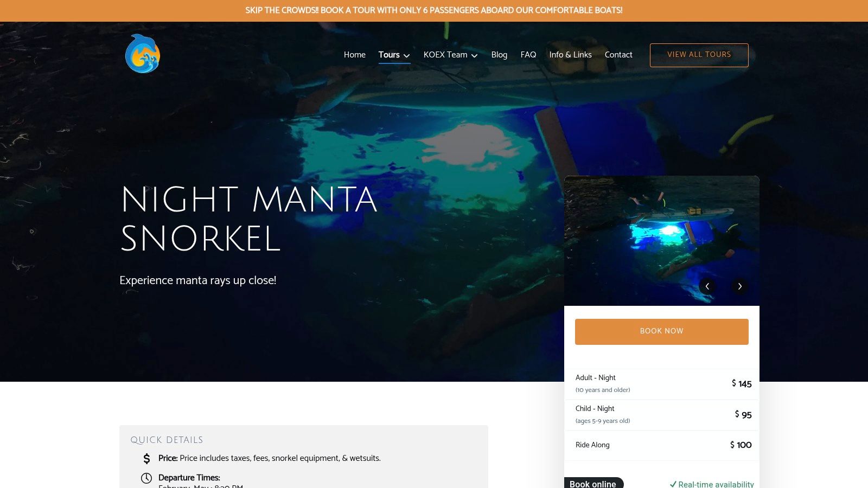The image size is (868, 488).
Task: Click the KOEX wave logo icon
Action: 143,54
